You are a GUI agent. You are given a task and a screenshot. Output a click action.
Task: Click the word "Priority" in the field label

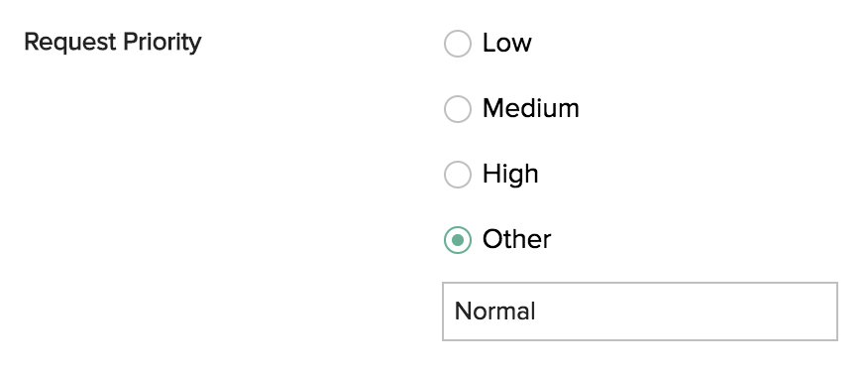[163, 43]
